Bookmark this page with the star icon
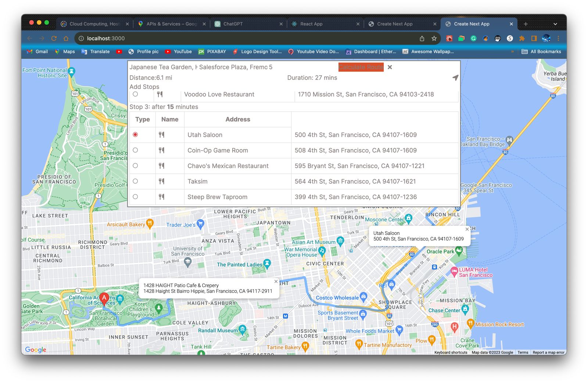The height and width of the screenshot is (383, 588). [x=434, y=38]
